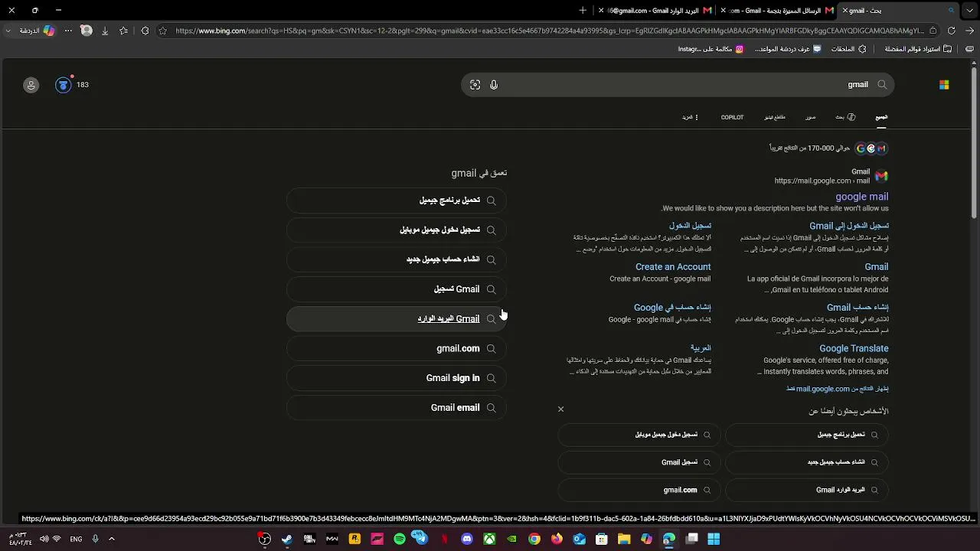Switch to the Gmail starred messages browser tab
Image resolution: width=980 pixels, height=551 pixels.
pyautogui.click(x=777, y=11)
